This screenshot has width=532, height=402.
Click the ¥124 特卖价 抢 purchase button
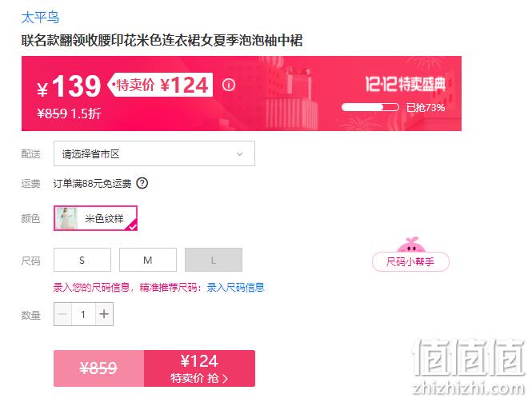[199, 368]
